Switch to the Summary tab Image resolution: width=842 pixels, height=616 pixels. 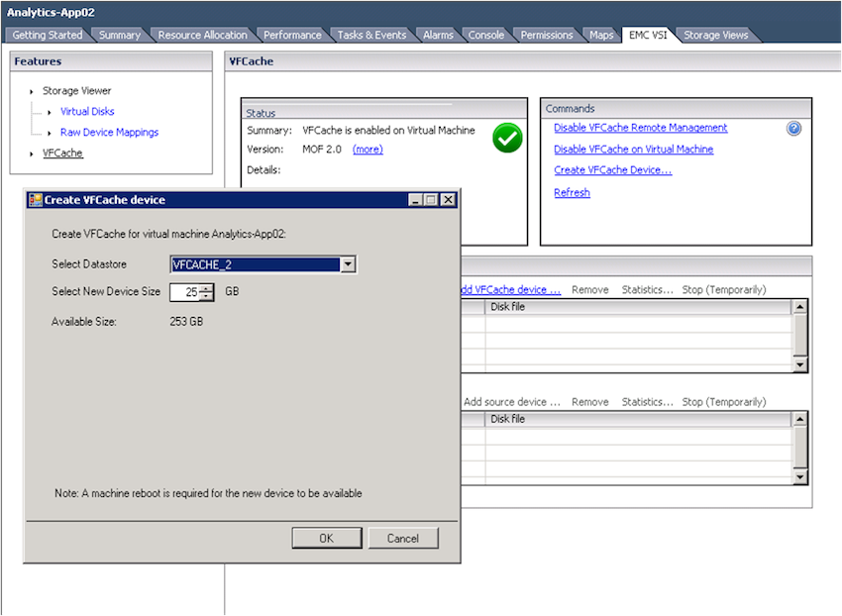pyautogui.click(x=119, y=35)
